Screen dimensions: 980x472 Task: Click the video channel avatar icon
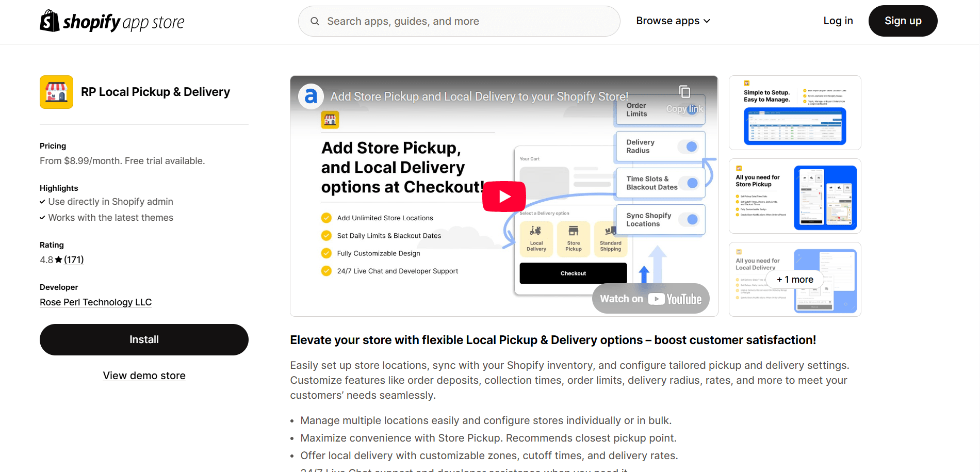click(x=311, y=96)
